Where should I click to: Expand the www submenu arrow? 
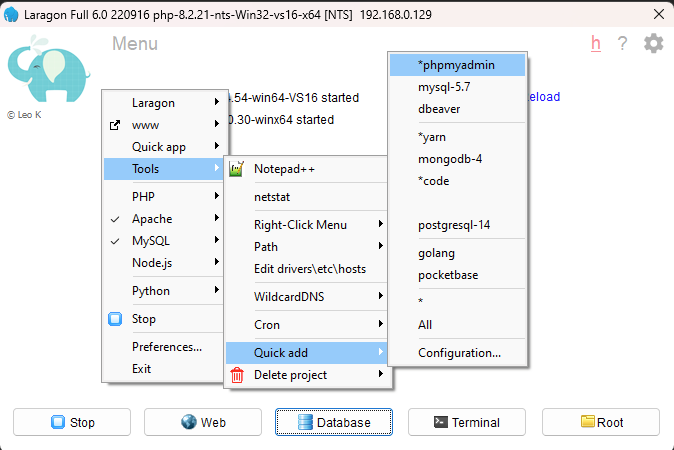217,124
